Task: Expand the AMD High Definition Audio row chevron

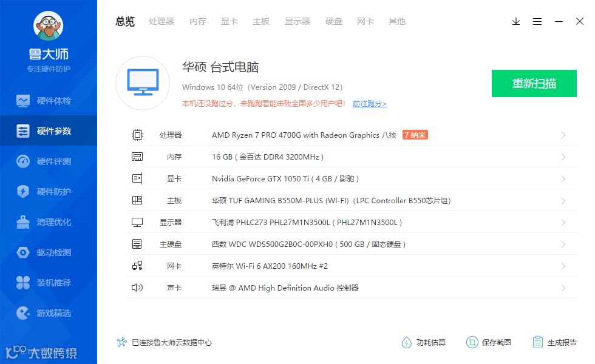Action: point(563,288)
